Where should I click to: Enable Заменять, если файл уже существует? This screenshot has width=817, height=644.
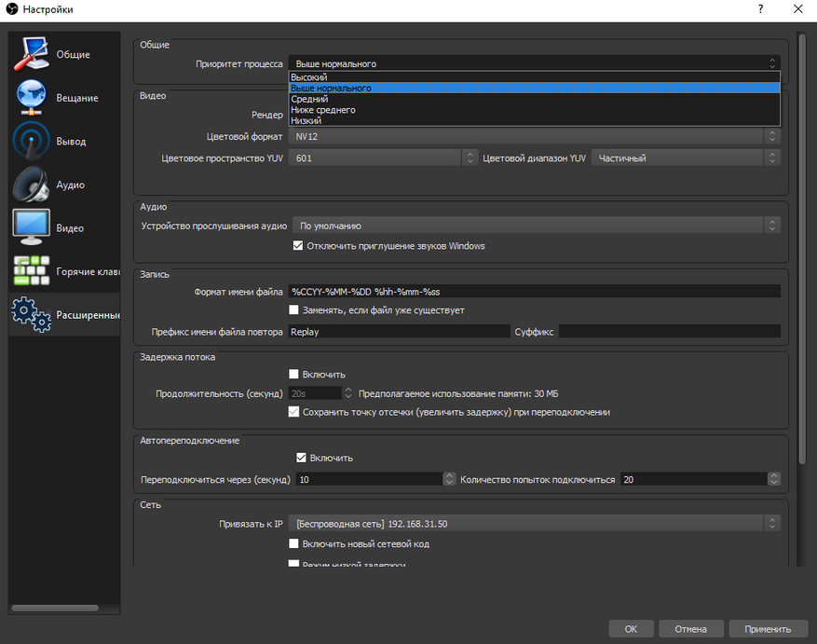pyautogui.click(x=293, y=309)
